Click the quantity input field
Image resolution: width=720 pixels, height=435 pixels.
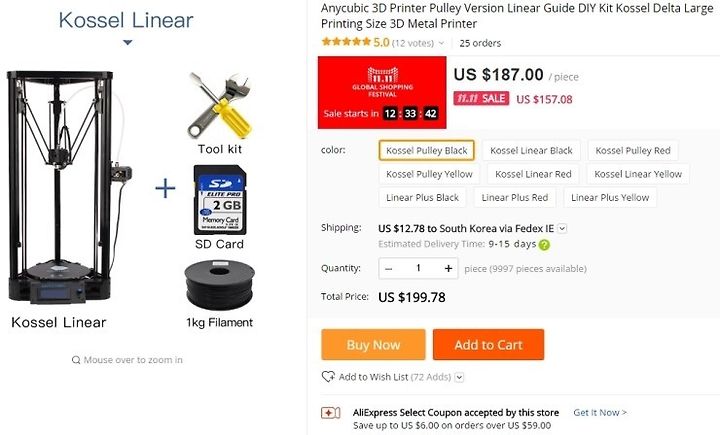tap(418, 268)
